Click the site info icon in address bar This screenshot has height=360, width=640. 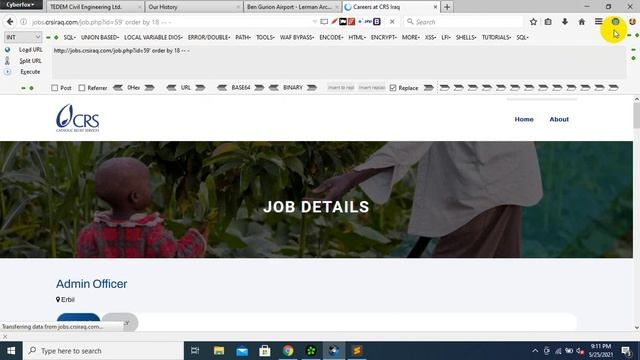pos(24,22)
